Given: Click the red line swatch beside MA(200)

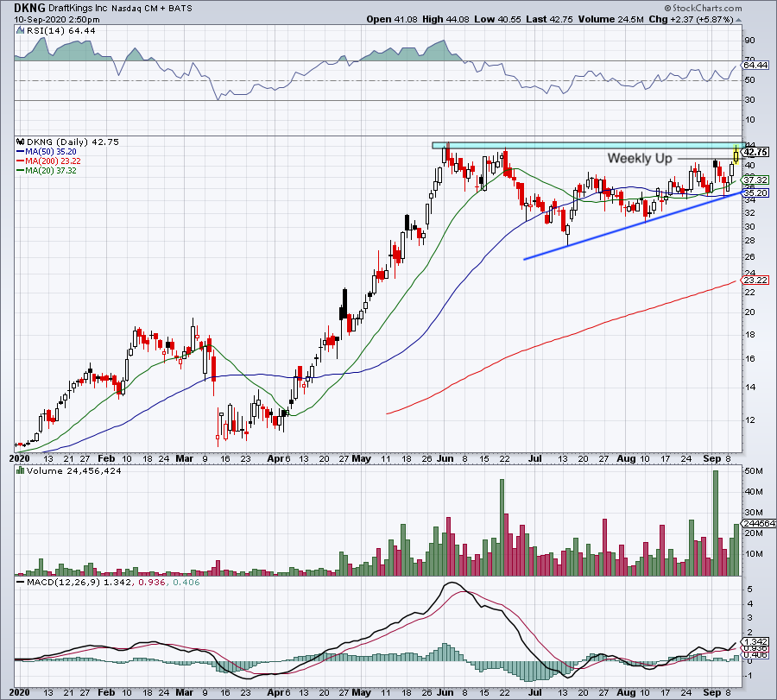Looking at the screenshot, I should (x=21, y=161).
